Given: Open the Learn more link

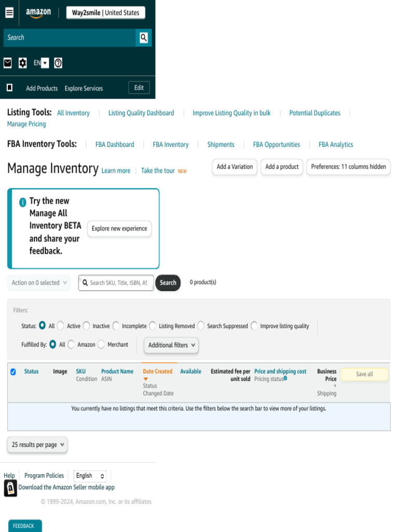Looking at the screenshot, I should [x=116, y=170].
